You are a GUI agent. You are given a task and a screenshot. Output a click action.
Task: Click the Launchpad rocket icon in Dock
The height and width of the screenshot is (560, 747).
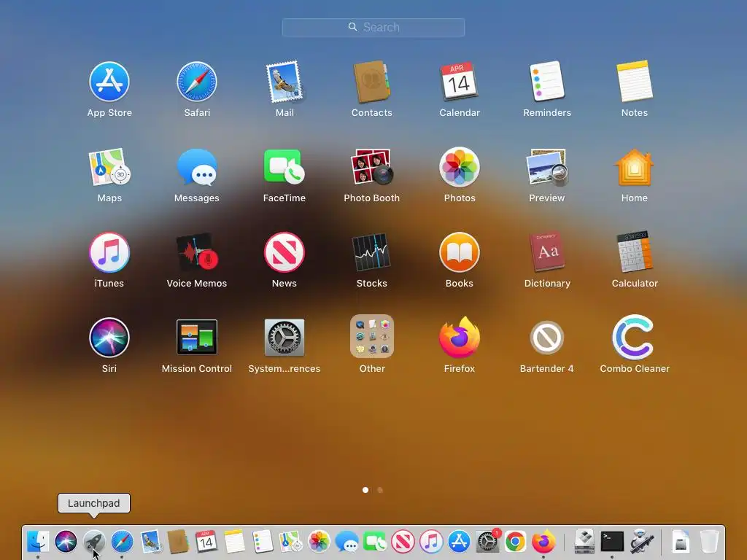(94, 542)
